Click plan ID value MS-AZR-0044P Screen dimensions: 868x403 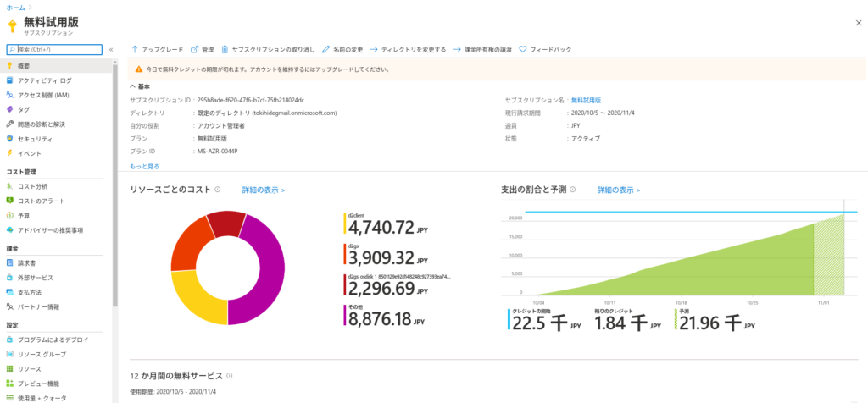point(218,151)
